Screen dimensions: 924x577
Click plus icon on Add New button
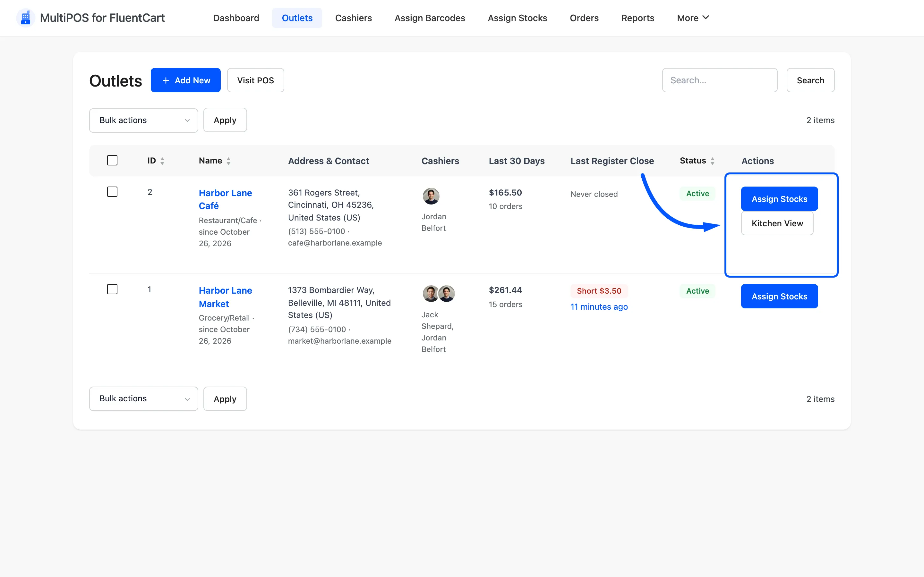(166, 80)
